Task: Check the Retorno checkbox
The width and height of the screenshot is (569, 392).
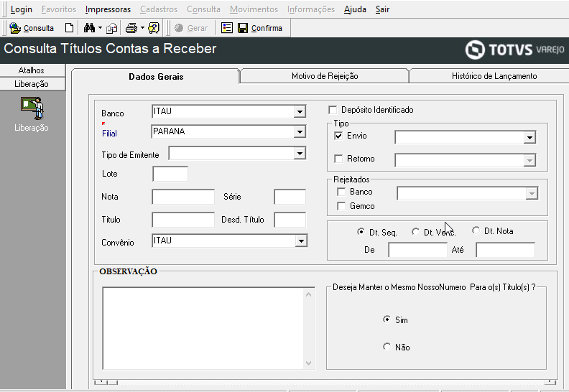Action: tap(338, 159)
